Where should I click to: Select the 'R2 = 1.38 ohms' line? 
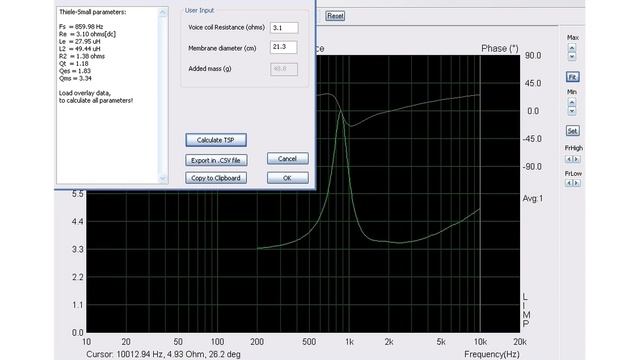coord(82,56)
